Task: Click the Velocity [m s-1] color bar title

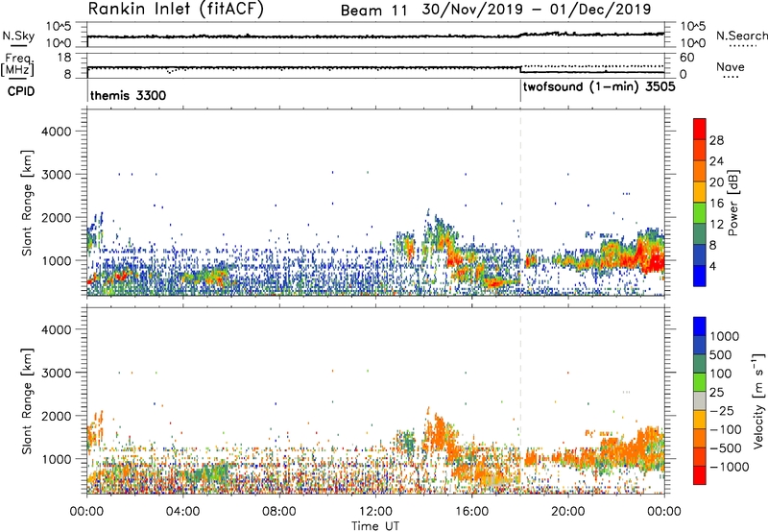Action: pyautogui.click(x=758, y=400)
